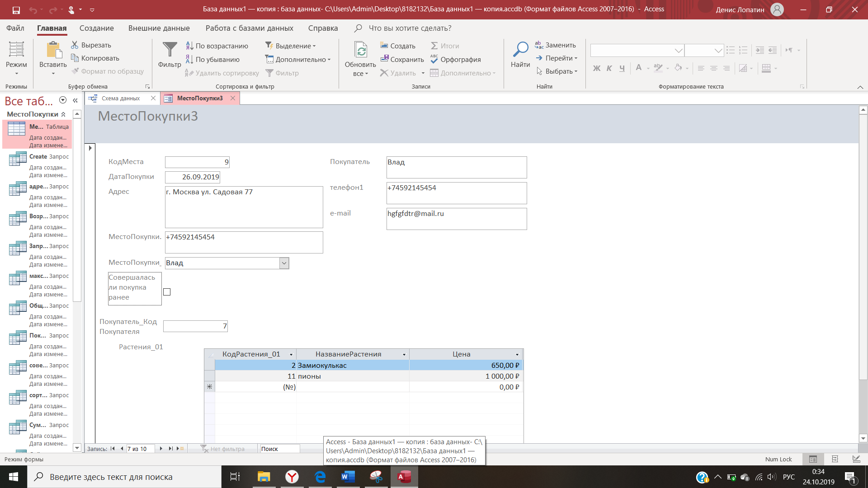Open Word from the taskbar
The image size is (868, 488).
tap(348, 477)
